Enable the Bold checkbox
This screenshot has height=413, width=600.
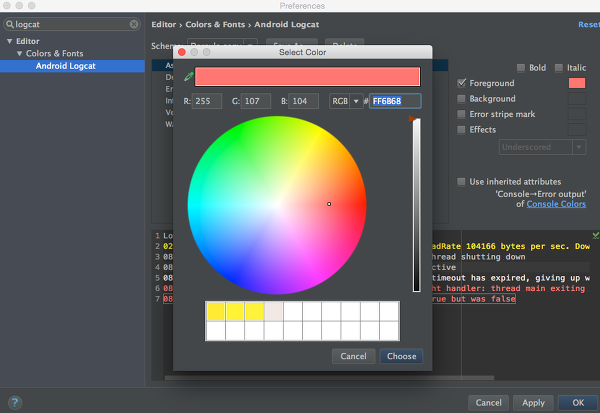point(521,68)
